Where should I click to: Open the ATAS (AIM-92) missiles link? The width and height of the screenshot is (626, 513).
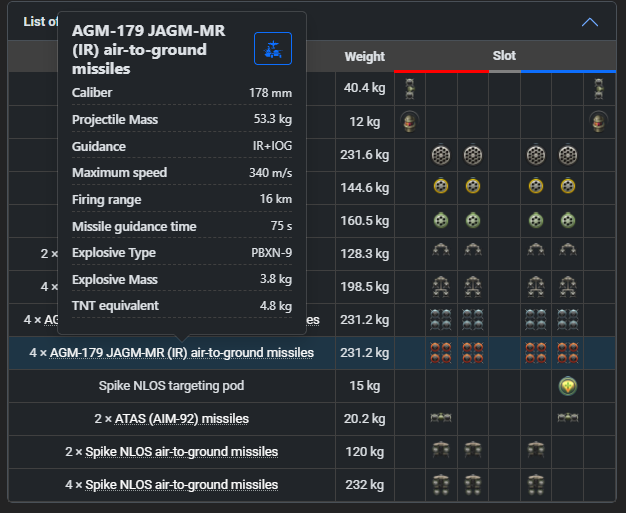[182, 419]
